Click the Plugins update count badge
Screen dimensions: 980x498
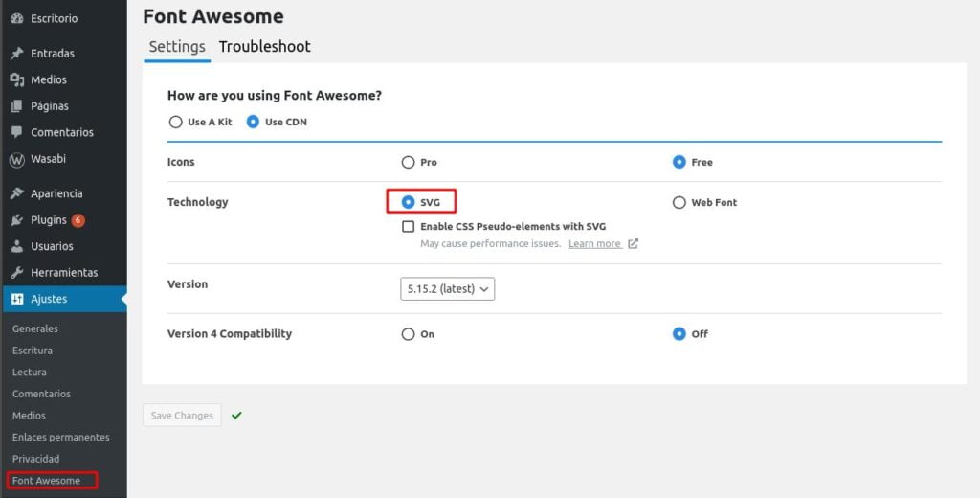[78, 220]
